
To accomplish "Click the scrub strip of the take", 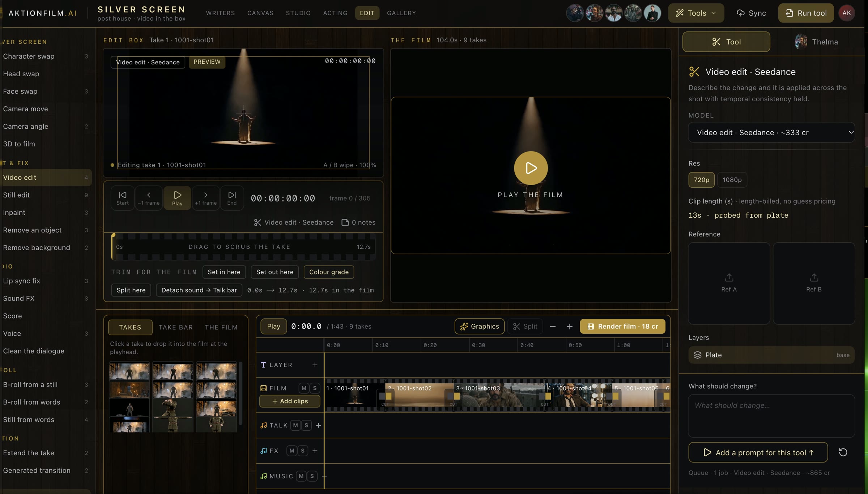I will pyautogui.click(x=243, y=247).
